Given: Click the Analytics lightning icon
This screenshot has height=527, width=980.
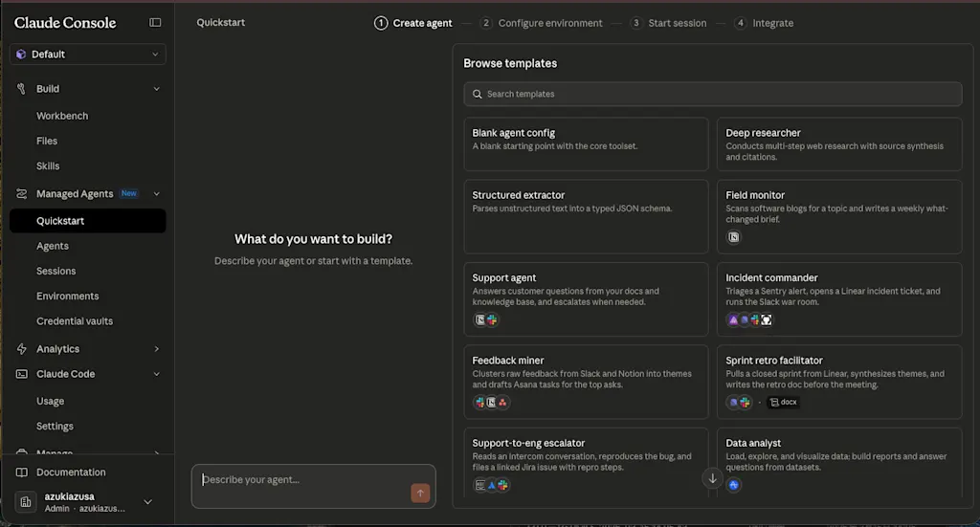Looking at the screenshot, I should coord(21,348).
